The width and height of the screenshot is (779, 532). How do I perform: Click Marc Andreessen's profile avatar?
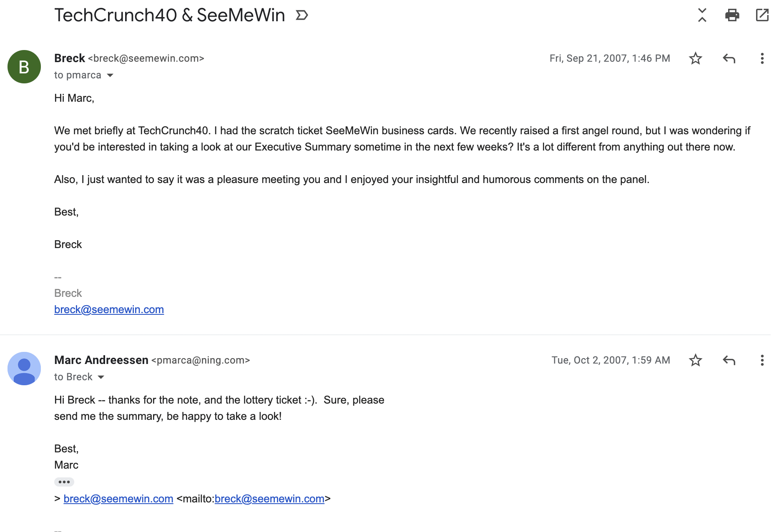point(24,369)
